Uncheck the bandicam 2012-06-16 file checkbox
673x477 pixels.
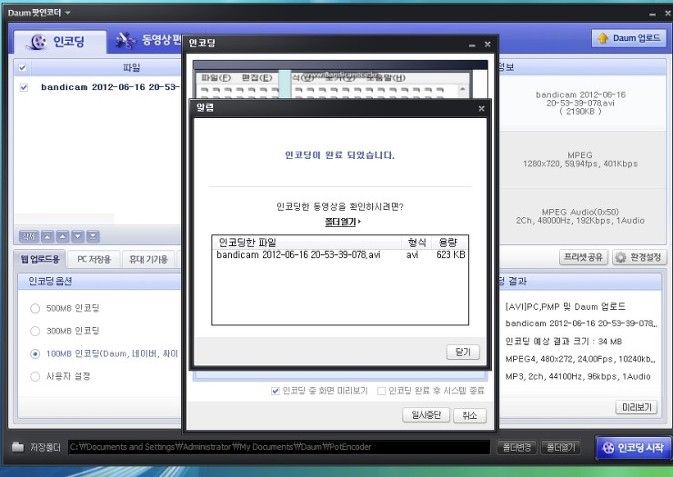(x=24, y=87)
